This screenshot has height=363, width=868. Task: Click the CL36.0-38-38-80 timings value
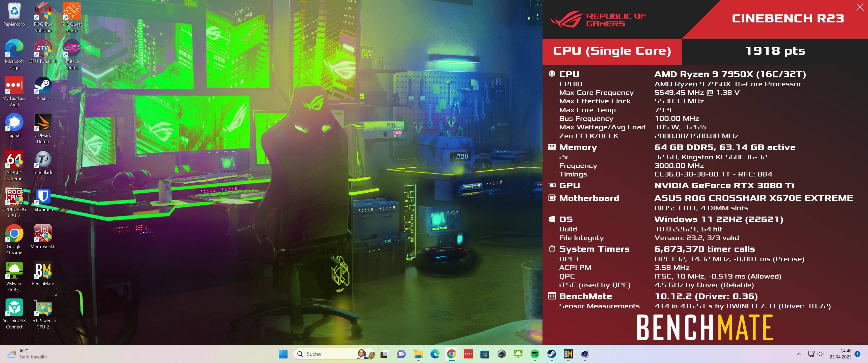pos(713,174)
